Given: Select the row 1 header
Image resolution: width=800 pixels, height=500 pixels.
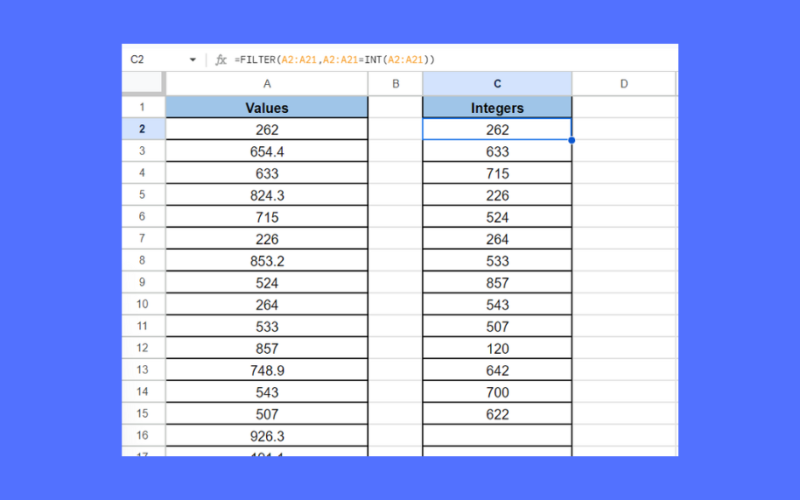Looking at the screenshot, I should 143,107.
